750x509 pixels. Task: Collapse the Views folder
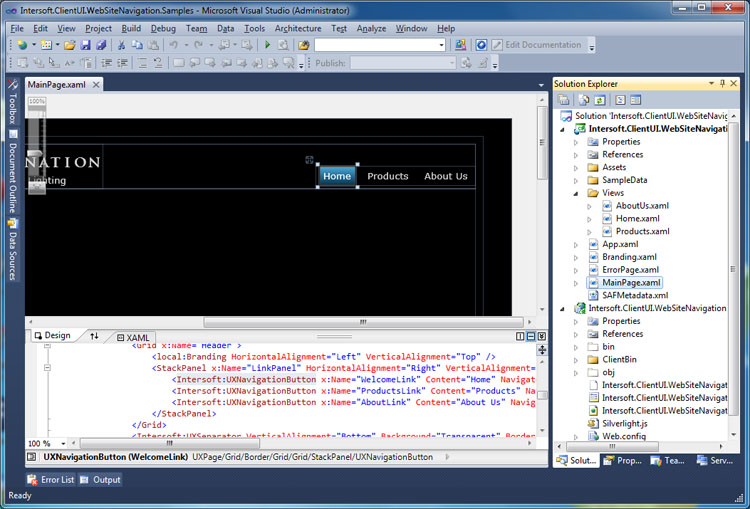click(576, 193)
